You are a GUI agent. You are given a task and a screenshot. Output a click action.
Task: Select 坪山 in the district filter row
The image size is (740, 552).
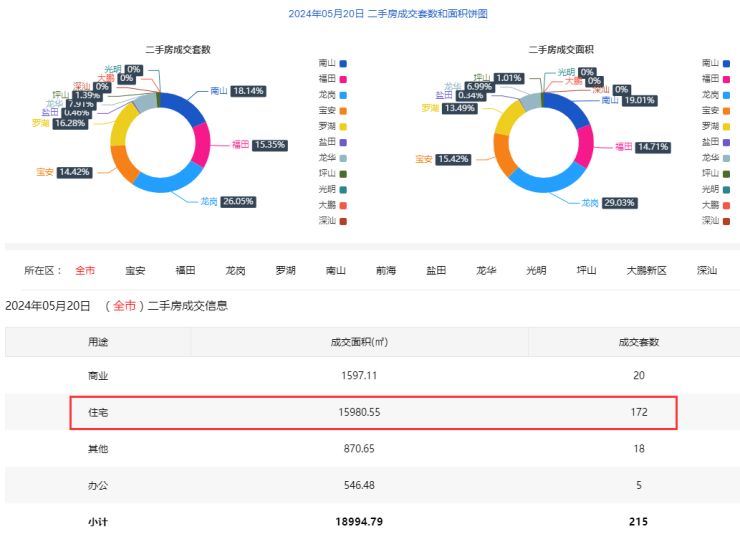(586, 270)
